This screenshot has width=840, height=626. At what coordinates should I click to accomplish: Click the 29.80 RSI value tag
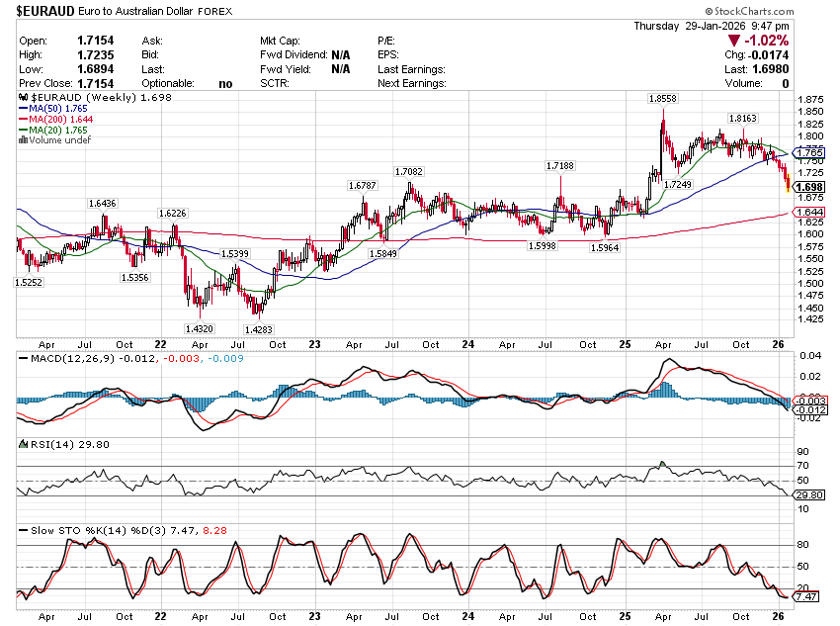pos(809,495)
